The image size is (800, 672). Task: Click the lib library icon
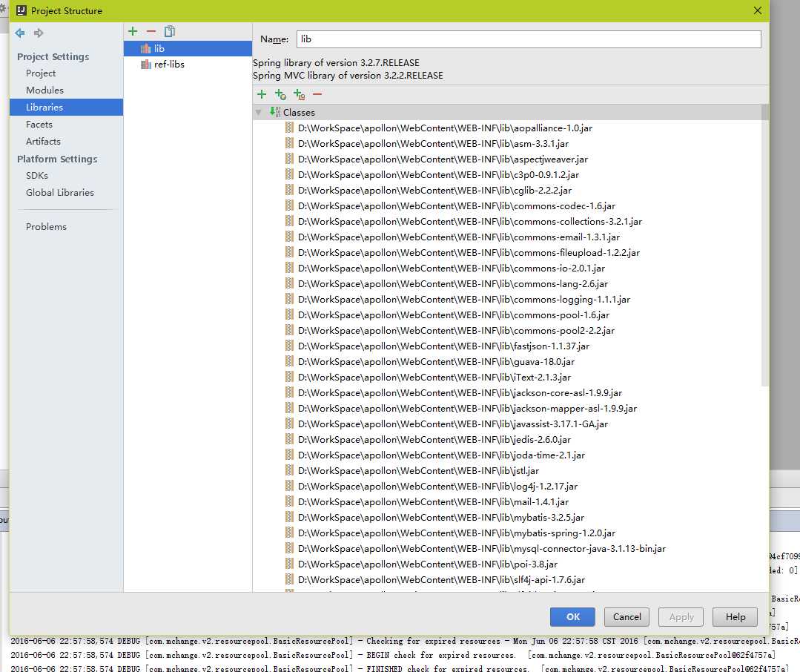coord(146,49)
